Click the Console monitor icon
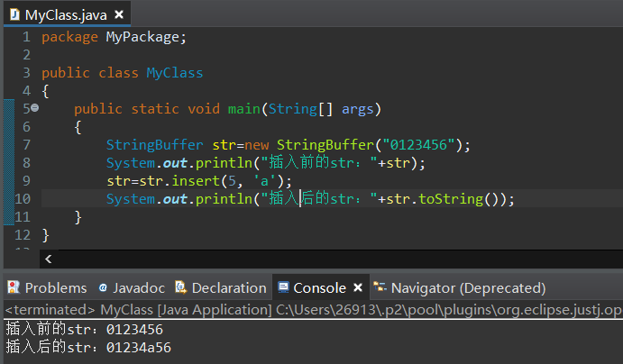Image resolution: width=623 pixels, height=364 pixels. [283, 287]
